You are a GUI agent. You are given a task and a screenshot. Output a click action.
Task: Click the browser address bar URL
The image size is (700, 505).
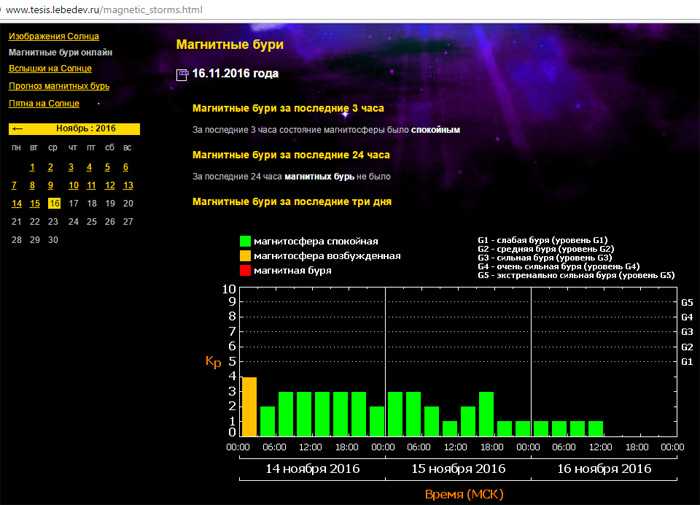(104, 9)
